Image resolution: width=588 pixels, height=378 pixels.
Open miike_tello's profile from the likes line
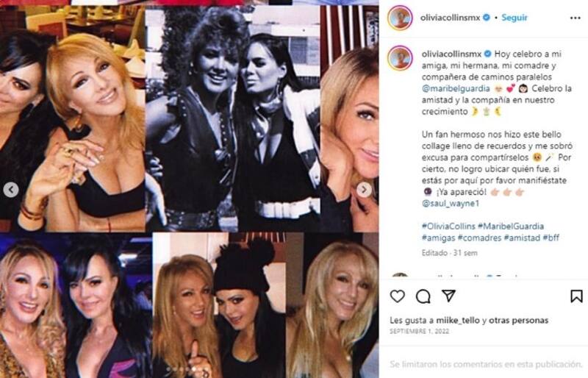[x=458, y=321]
